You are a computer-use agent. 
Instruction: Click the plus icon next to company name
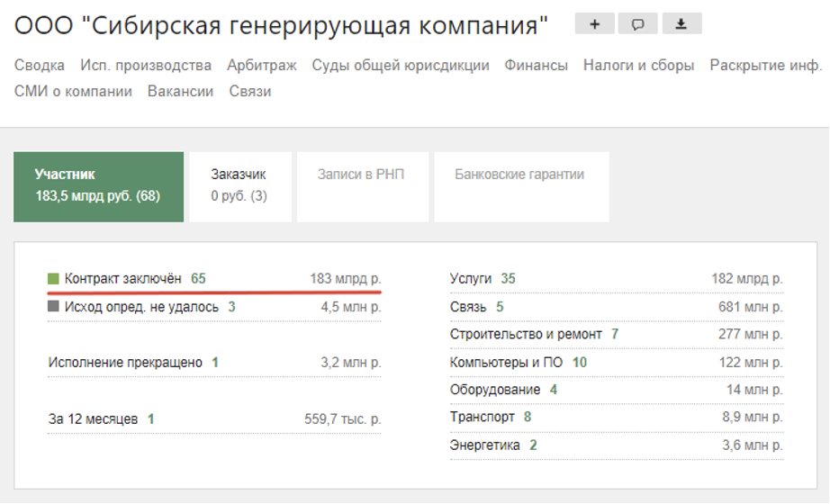594,24
